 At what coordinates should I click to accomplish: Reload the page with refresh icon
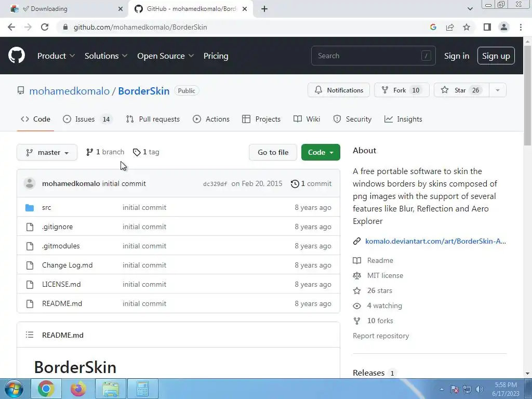coord(45,27)
